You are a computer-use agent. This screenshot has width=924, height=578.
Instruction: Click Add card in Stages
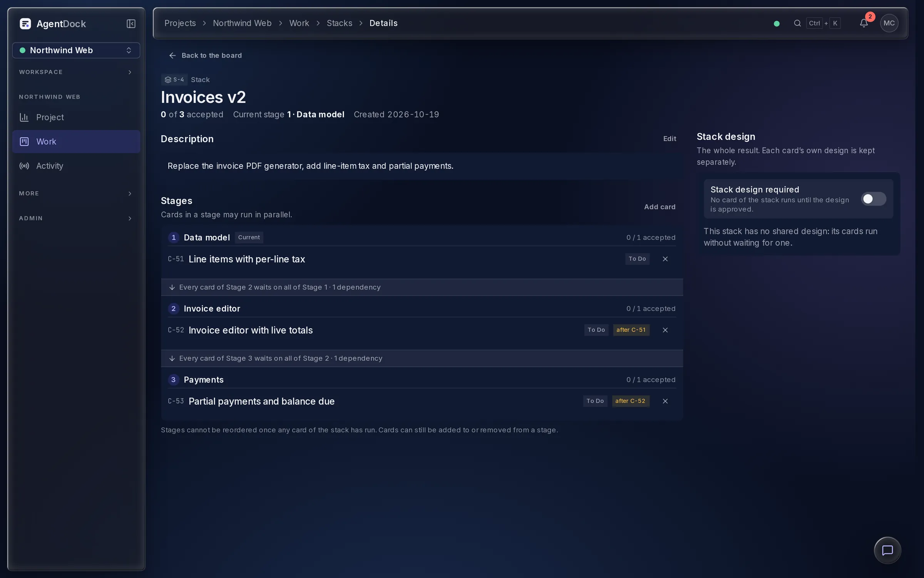(x=660, y=207)
